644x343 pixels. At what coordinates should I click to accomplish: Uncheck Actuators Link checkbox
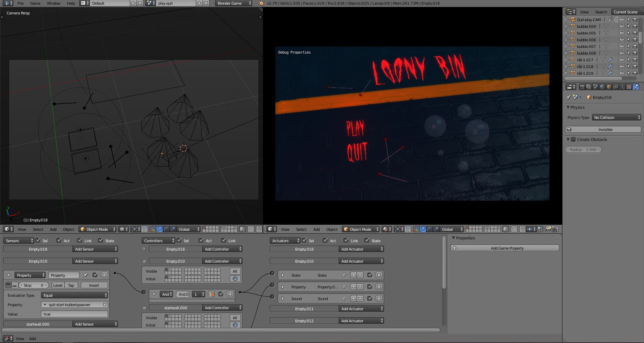(346, 240)
